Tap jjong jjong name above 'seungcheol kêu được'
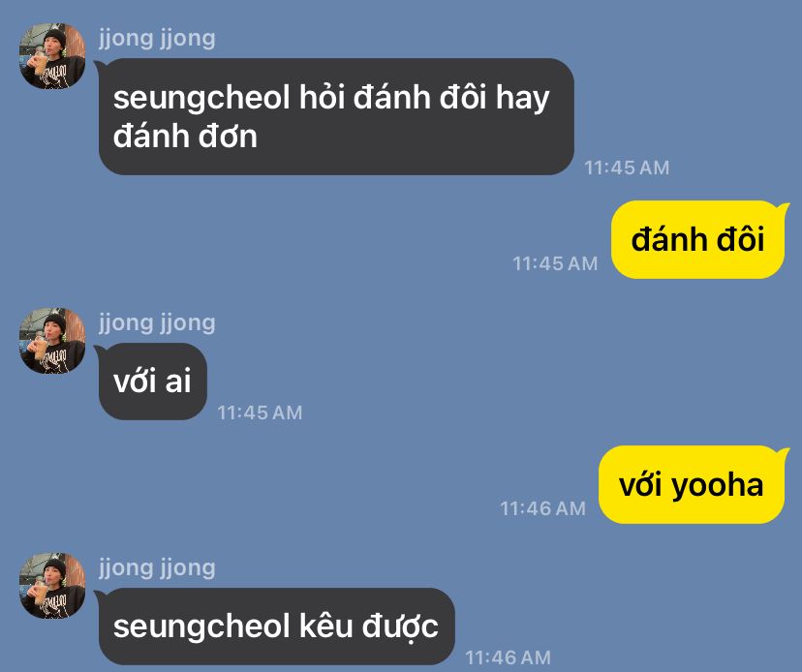 (157, 568)
